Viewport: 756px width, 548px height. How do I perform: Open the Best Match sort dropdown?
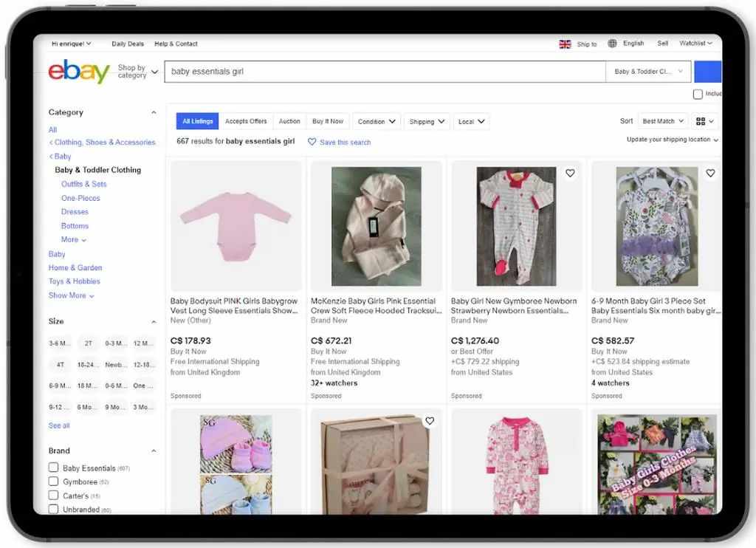663,121
